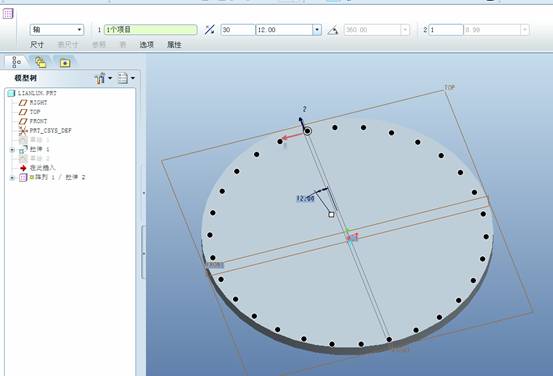Click the coordinate system icon beside PRT_CSYS_DEF

23,131
